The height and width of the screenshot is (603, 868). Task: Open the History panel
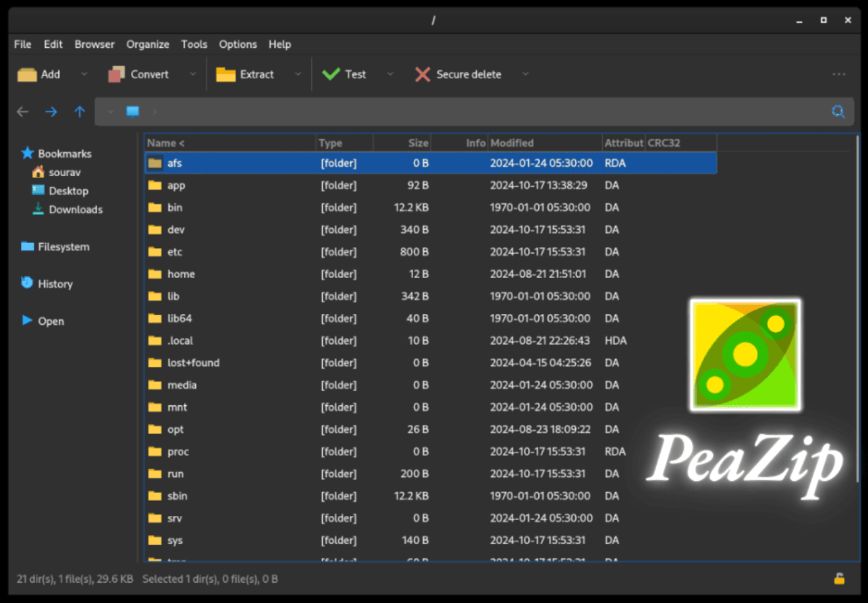click(55, 284)
